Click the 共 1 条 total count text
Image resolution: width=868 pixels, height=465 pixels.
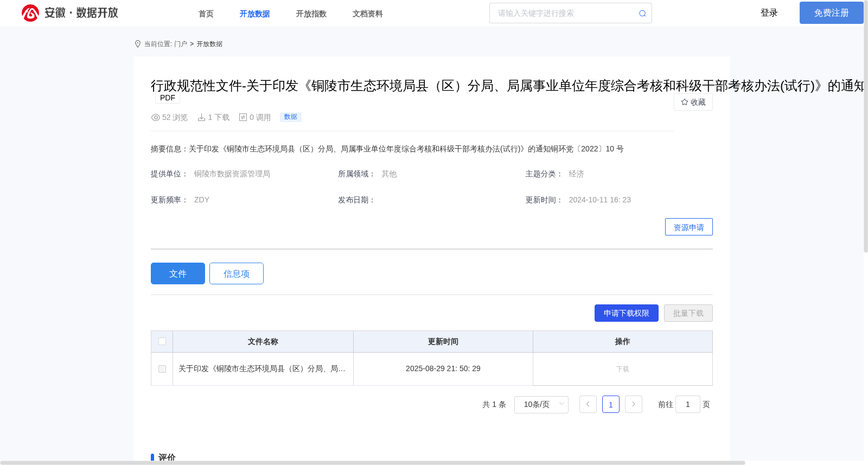pos(494,404)
